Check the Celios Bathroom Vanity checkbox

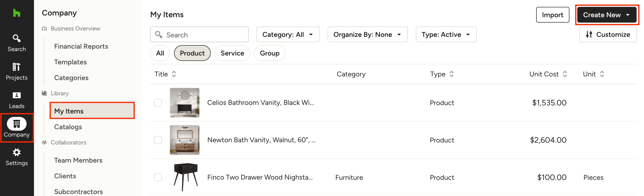(158, 103)
